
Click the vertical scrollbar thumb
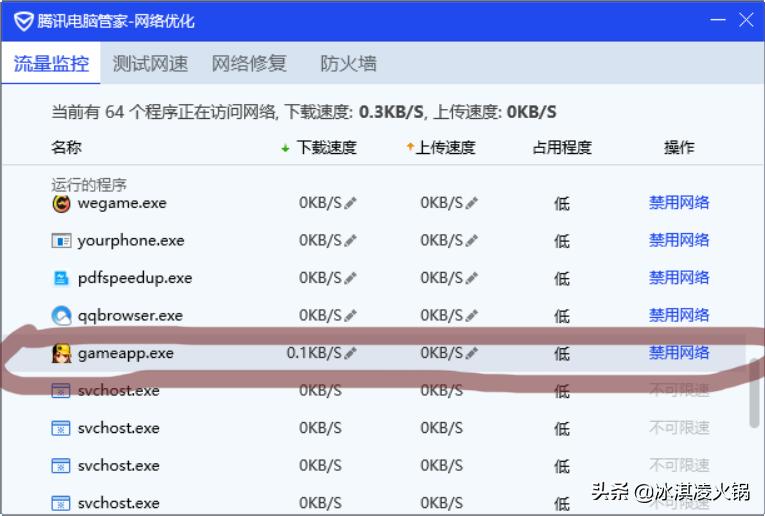click(755, 393)
